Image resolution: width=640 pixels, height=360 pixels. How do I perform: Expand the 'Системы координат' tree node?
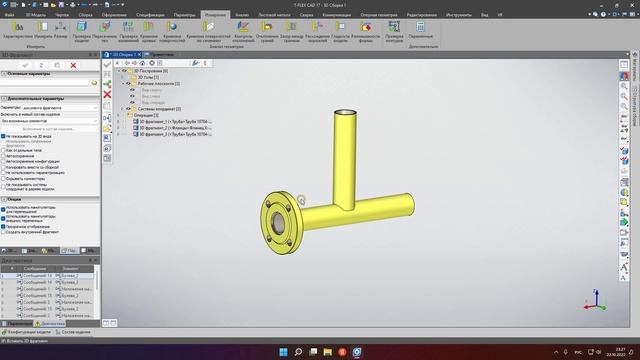pos(122,109)
